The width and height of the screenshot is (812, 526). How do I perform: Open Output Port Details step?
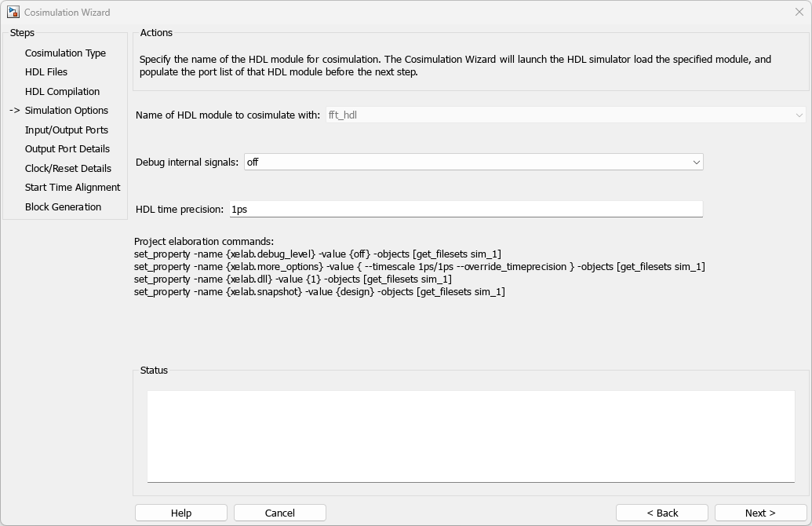click(67, 149)
